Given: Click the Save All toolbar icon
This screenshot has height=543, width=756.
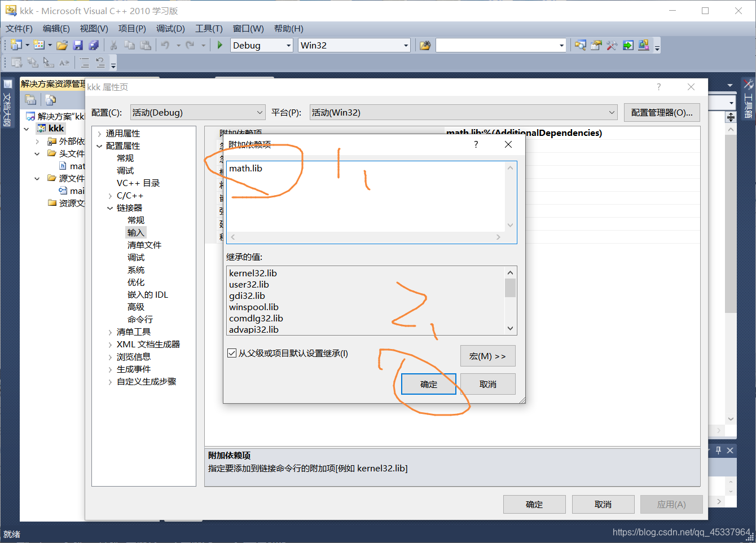Looking at the screenshot, I should click(94, 45).
